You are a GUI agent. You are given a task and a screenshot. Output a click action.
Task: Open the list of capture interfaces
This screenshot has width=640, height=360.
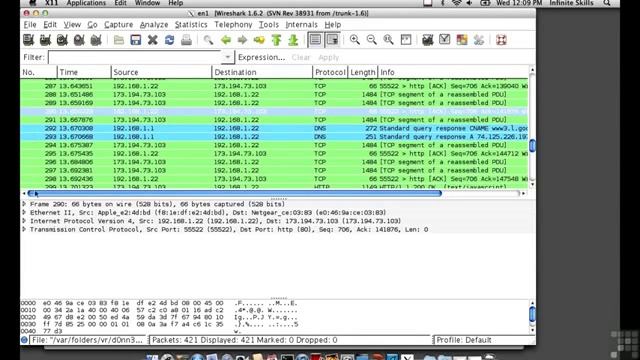[29, 40]
